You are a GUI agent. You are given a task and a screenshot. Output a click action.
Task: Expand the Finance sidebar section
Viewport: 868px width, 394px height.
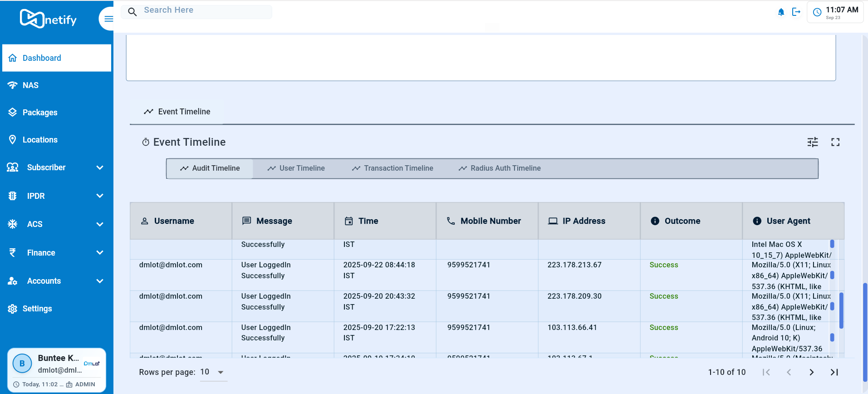pos(56,253)
